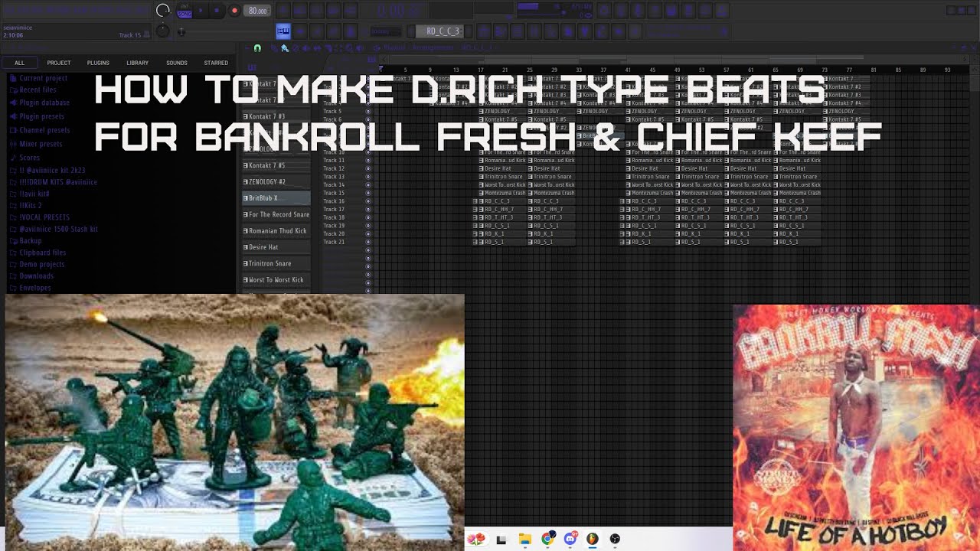Mute Track 20 with its dot
Screen dimensions: 980x551
pyautogui.click(x=368, y=233)
